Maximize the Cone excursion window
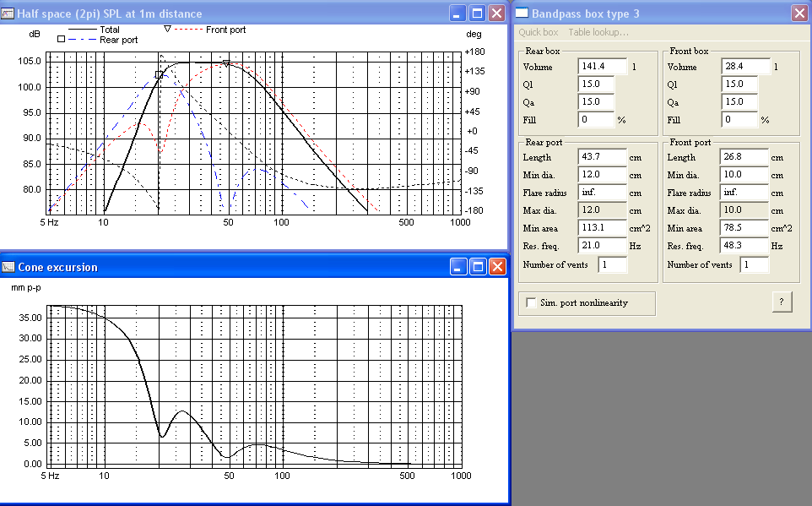Image resolution: width=812 pixels, height=506 pixels. (478, 266)
